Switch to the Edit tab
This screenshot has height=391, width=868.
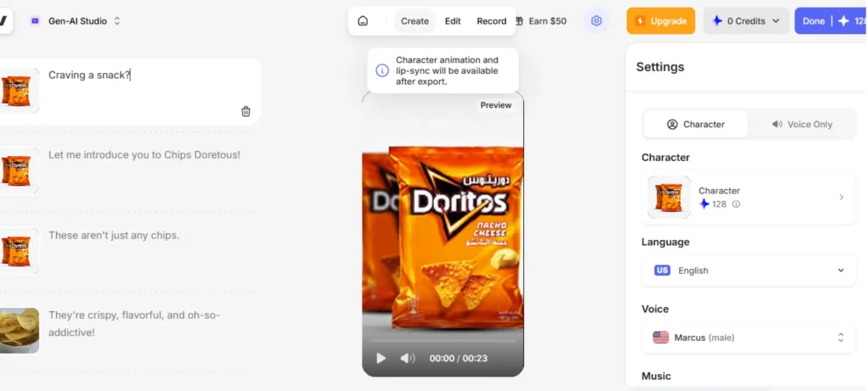(x=453, y=21)
